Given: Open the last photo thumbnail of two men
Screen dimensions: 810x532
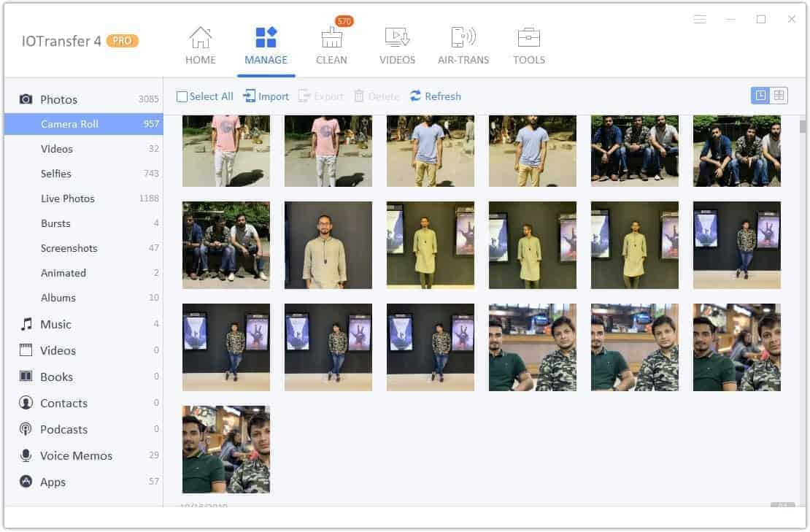Looking at the screenshot, I should [225, 449].
